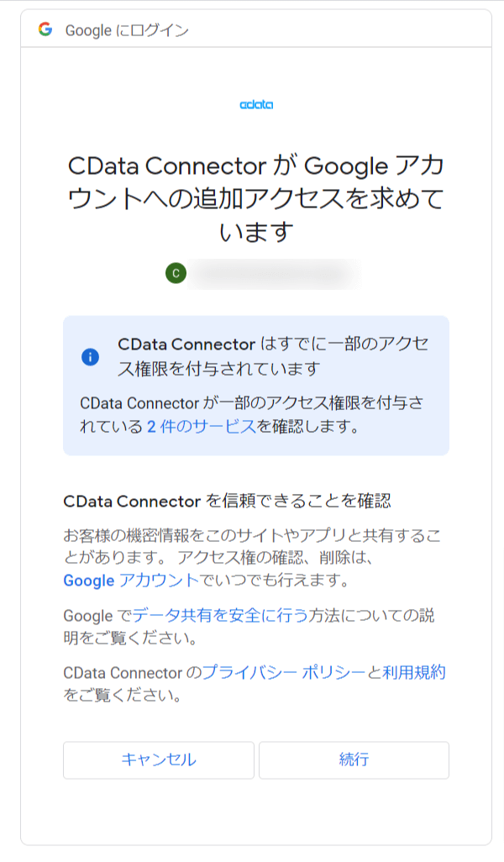Click the Google にログイン header text
Viewport: 504px width, 862px height.
[x=127, y=30]
